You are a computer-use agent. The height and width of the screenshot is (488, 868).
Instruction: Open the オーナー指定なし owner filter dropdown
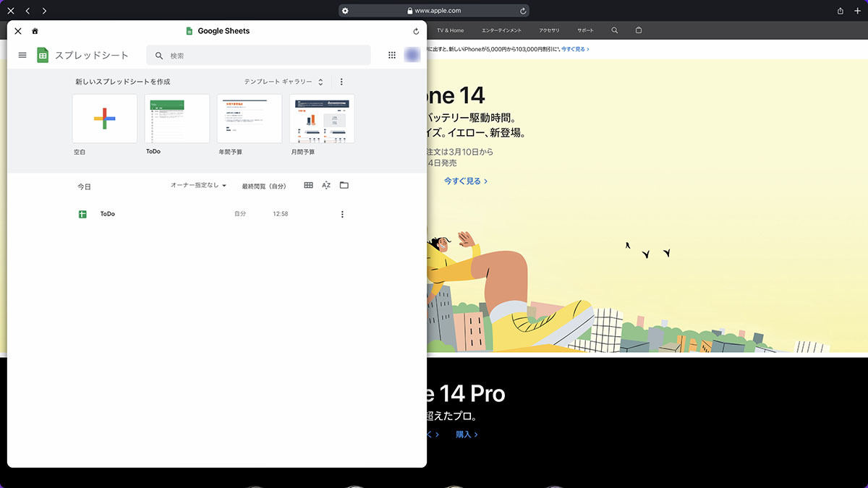pos(198,186)
